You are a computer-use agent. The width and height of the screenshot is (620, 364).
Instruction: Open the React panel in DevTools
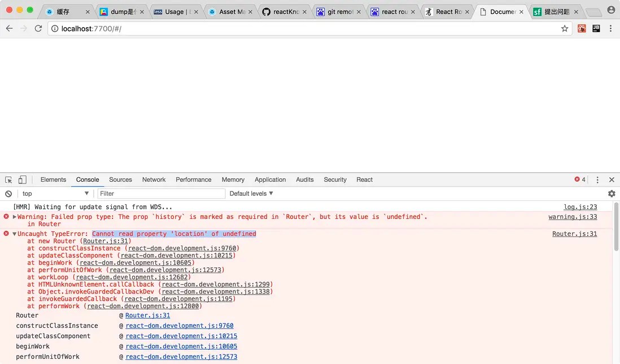(364, 179)
